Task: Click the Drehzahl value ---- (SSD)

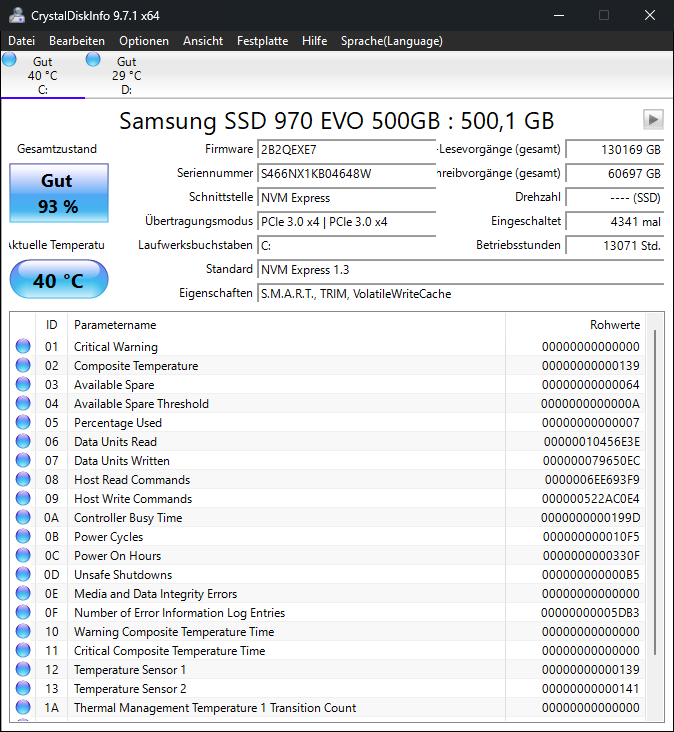Action: click(x=615, y=198)
